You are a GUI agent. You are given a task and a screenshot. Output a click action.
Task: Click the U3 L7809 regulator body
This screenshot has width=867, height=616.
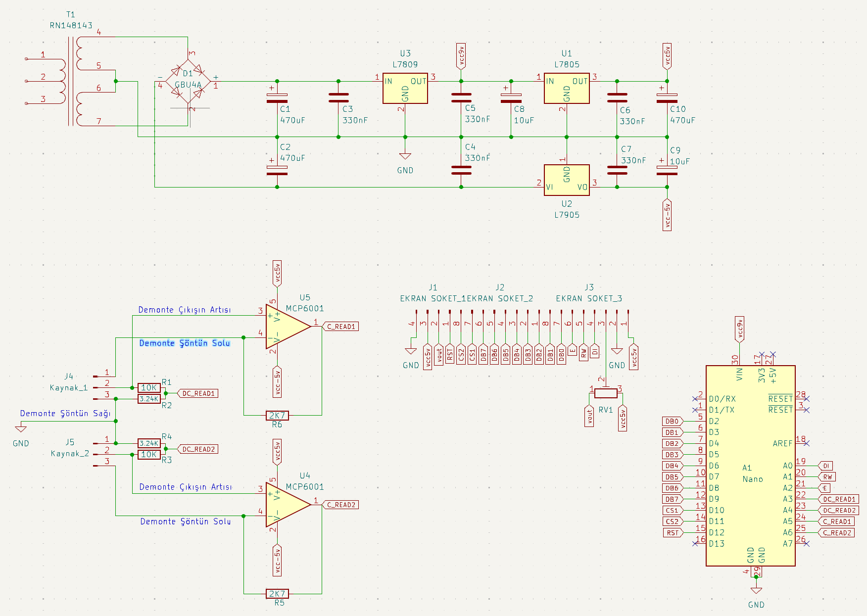point(405,88)
